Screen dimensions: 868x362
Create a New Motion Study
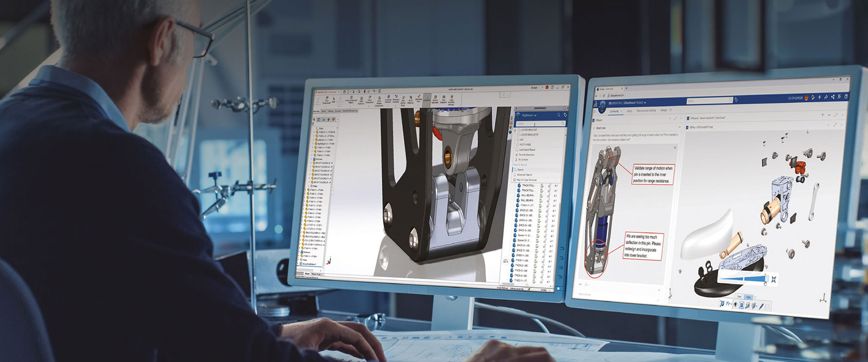point(403,101)
